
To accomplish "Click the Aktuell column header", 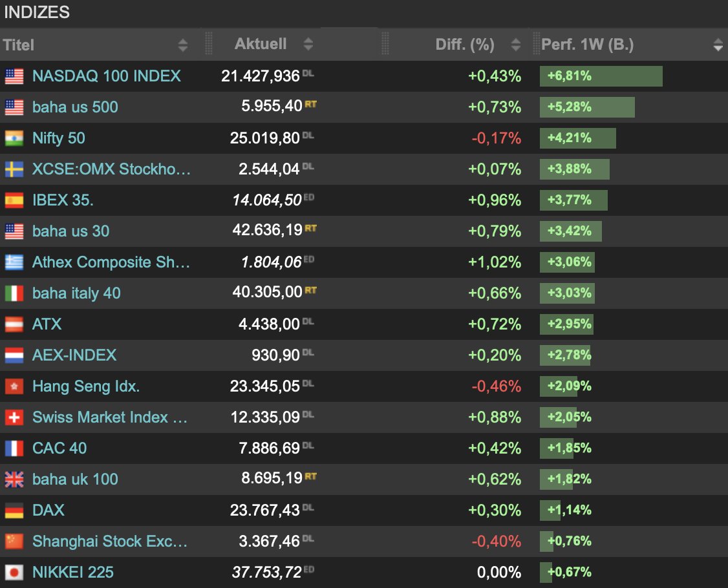I will [260, 44].
